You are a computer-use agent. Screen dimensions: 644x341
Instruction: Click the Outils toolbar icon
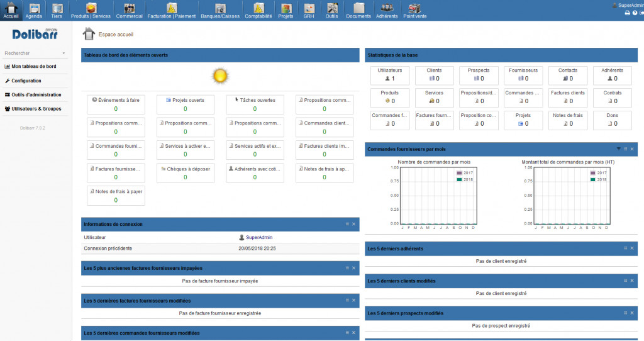[332, 8]
